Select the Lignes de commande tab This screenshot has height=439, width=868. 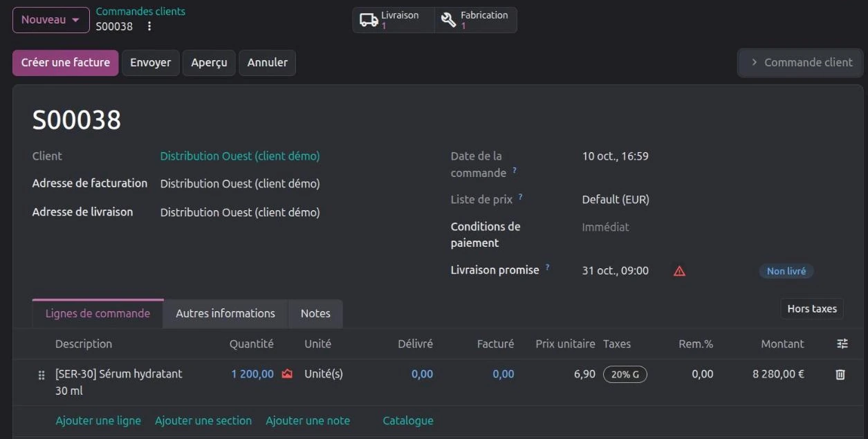pyautogui.click(x=98, y=313)
